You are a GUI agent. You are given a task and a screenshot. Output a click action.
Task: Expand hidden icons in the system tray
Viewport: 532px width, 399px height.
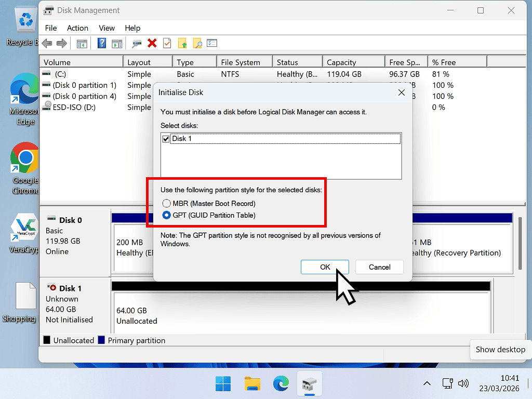click(x=427, y=383)
